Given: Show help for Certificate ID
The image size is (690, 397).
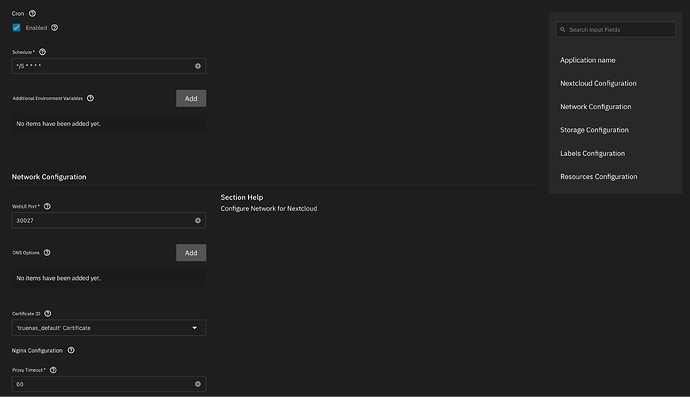Looking at the screenshot, I should (48, 314).
